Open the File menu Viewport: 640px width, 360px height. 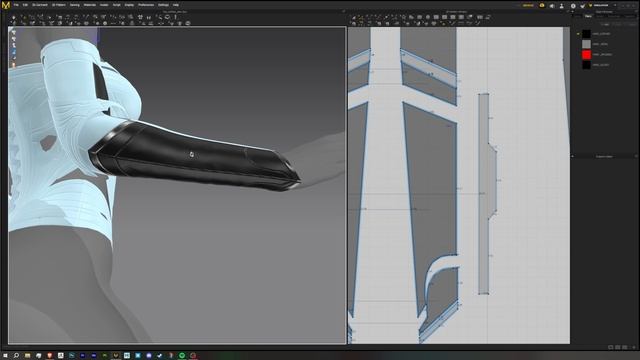pos(16,5)
